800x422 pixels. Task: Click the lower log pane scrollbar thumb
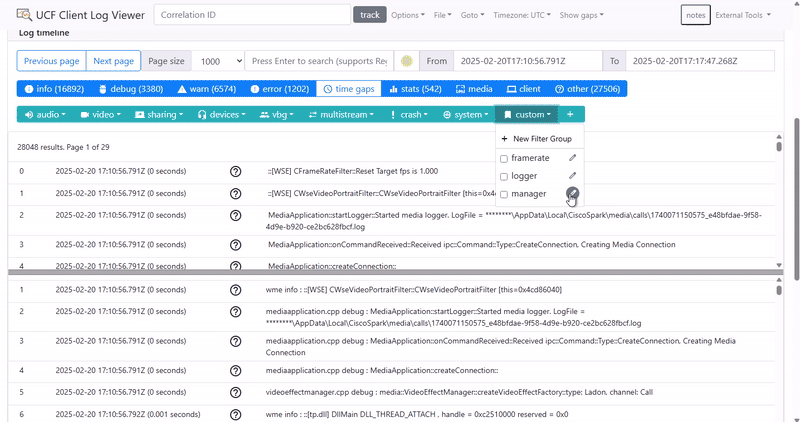779,290
